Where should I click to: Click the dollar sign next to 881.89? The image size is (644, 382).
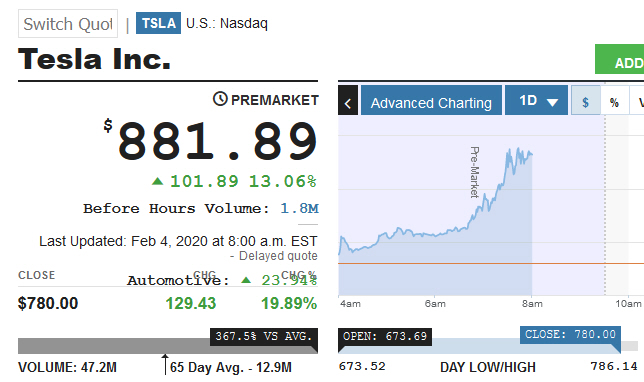coord(108,125)
